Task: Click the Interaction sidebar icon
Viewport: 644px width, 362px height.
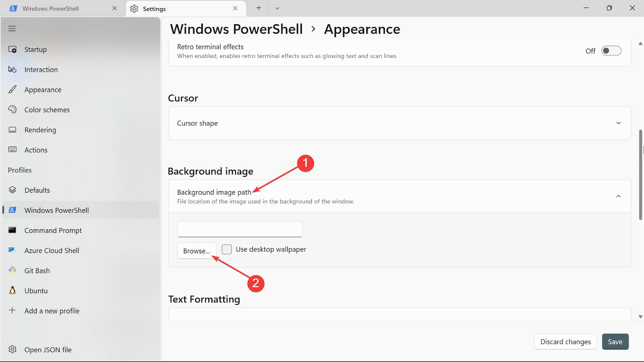Action: 12,70
